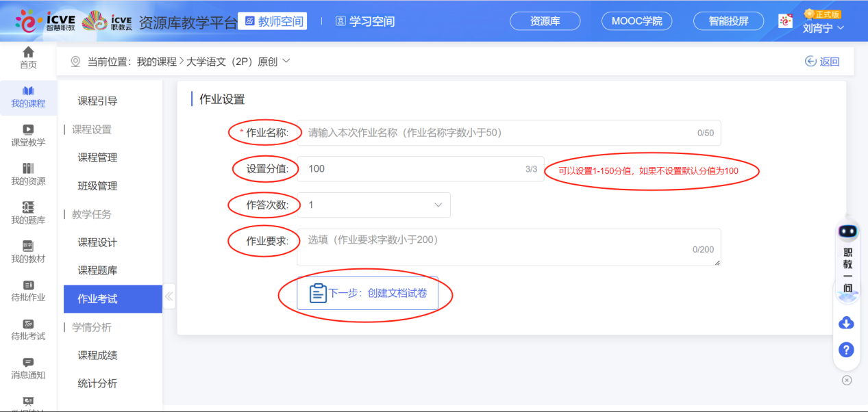This screenshot has height=412, width=868.
Task: Click the 首页 home icon
Action: (x=27, y=56)
